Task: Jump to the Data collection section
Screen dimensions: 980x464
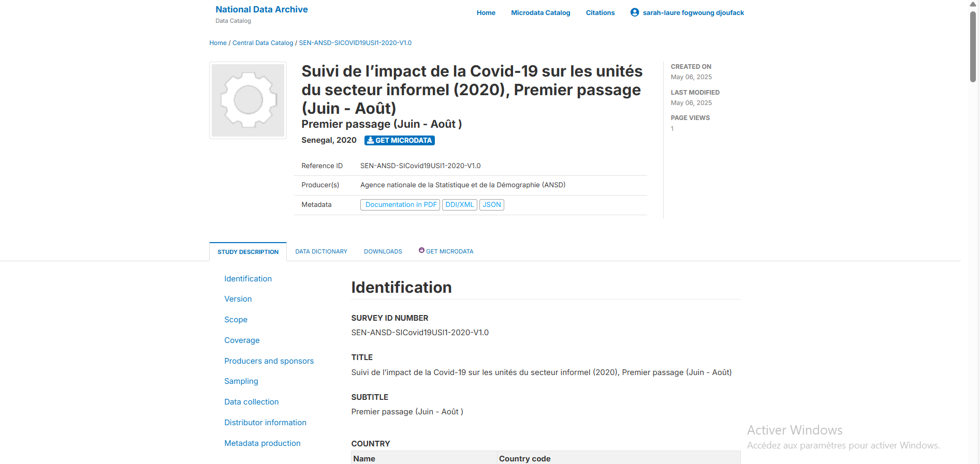Action: (251, 402)
